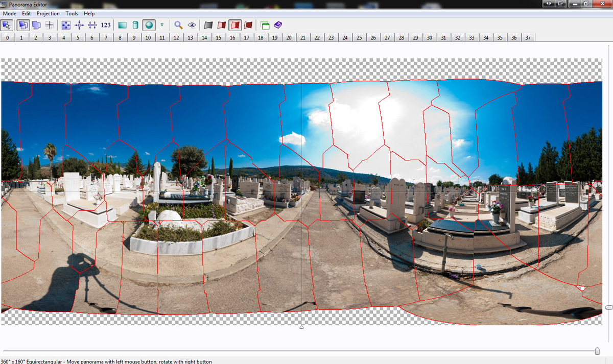Screen dimensions: 613x364
Task: Select image number 16 button
Action: pyautogui.click(x=232, y=38)
